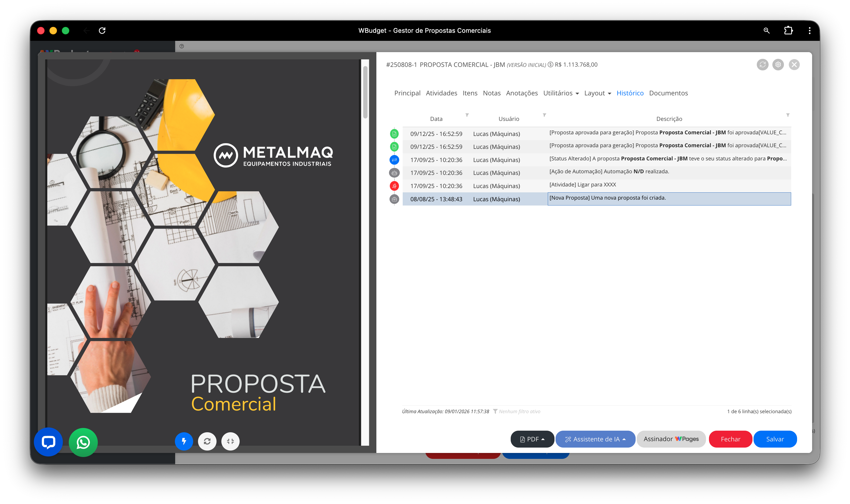Open the Data column filter
This screenshot has height=504, width=850.
click(467, 115)
